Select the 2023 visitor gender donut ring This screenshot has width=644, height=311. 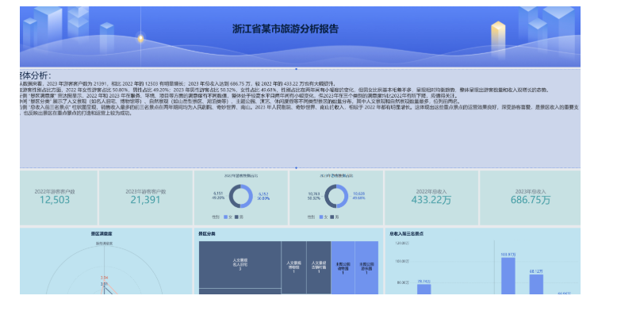(x=336, y=196)
